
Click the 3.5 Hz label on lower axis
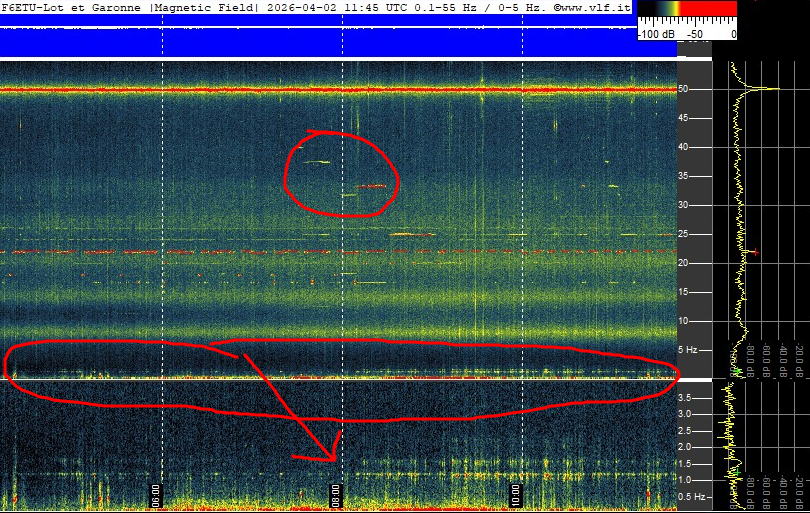[x=687, y=398]
